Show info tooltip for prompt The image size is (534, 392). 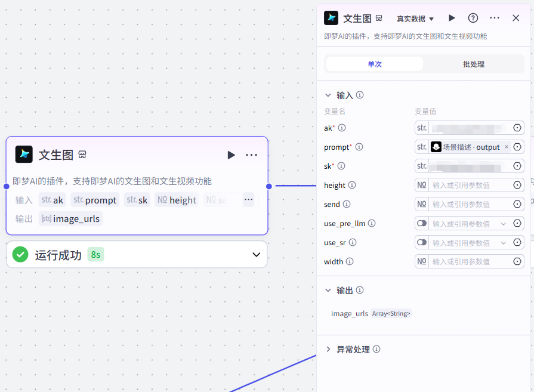359,147
